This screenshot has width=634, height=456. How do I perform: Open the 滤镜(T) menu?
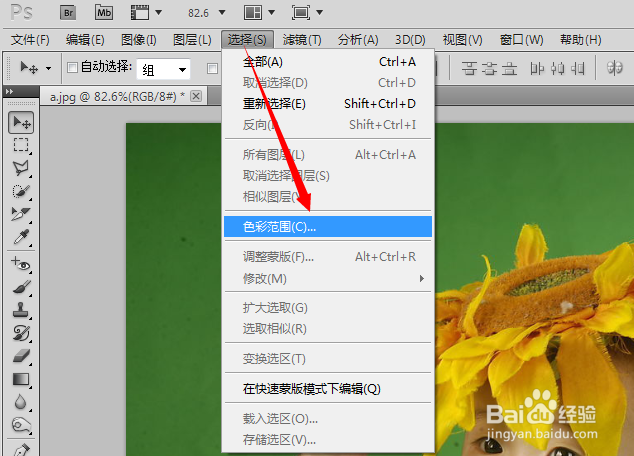pos(302,40)
